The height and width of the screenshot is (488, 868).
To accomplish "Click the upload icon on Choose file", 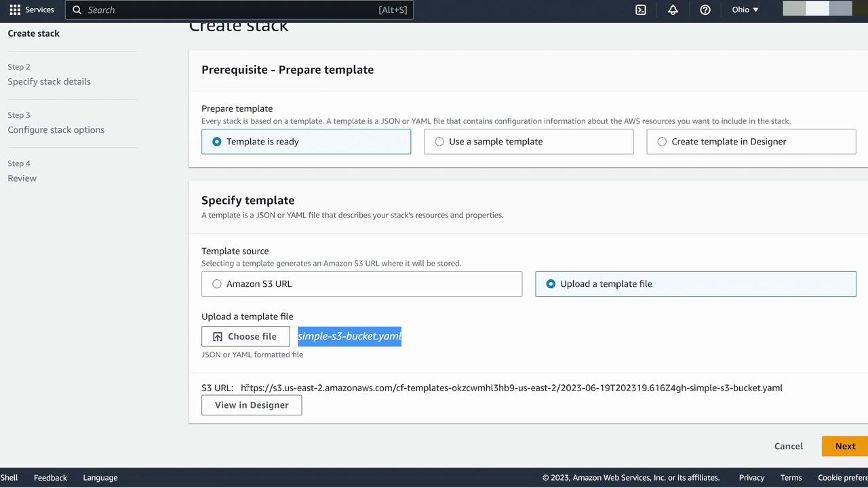I will point(218,337).
